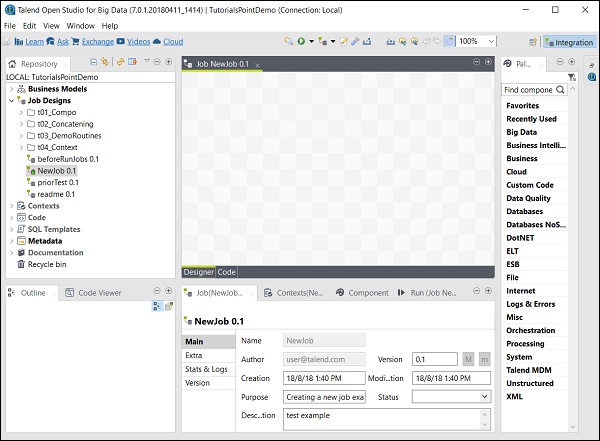Viewport: 600px width, 441px height.
Task: Maximize the Job designer editor area
Action: click(487, 62)
